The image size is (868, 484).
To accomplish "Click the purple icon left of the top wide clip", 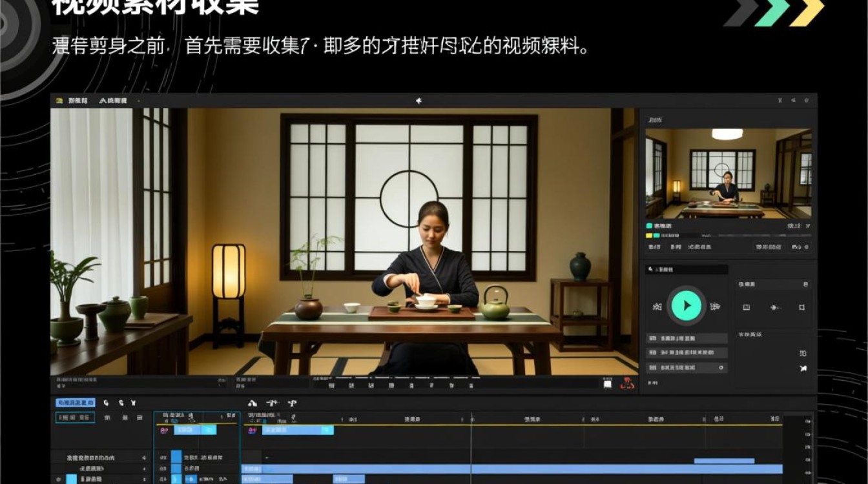I will coord(252,430).
